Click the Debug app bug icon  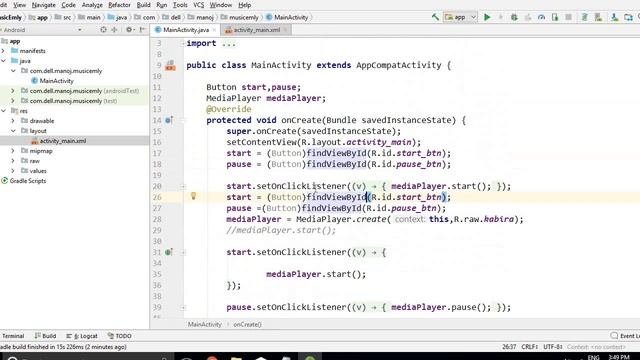point(514,17)
